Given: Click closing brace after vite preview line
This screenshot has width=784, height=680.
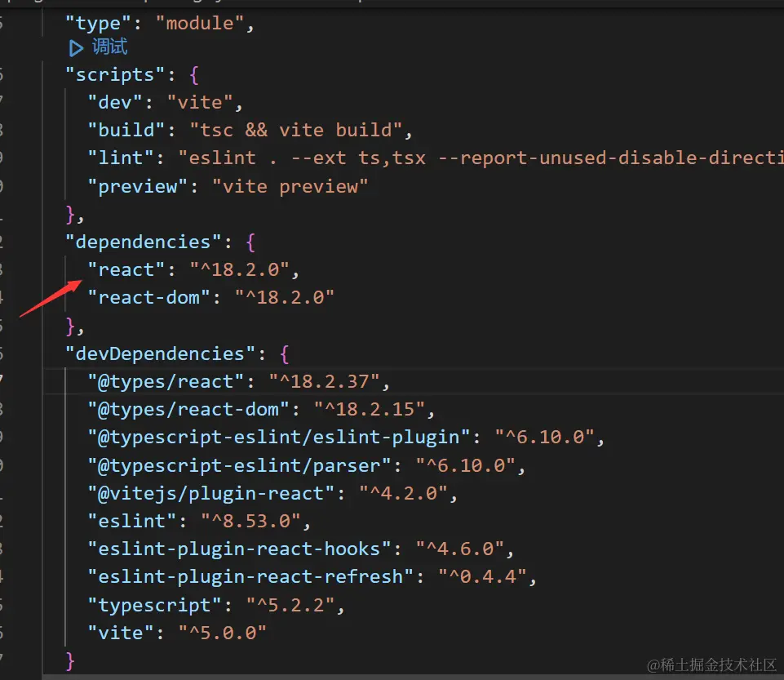Looking at the screenshot, I should pos(70,214).
